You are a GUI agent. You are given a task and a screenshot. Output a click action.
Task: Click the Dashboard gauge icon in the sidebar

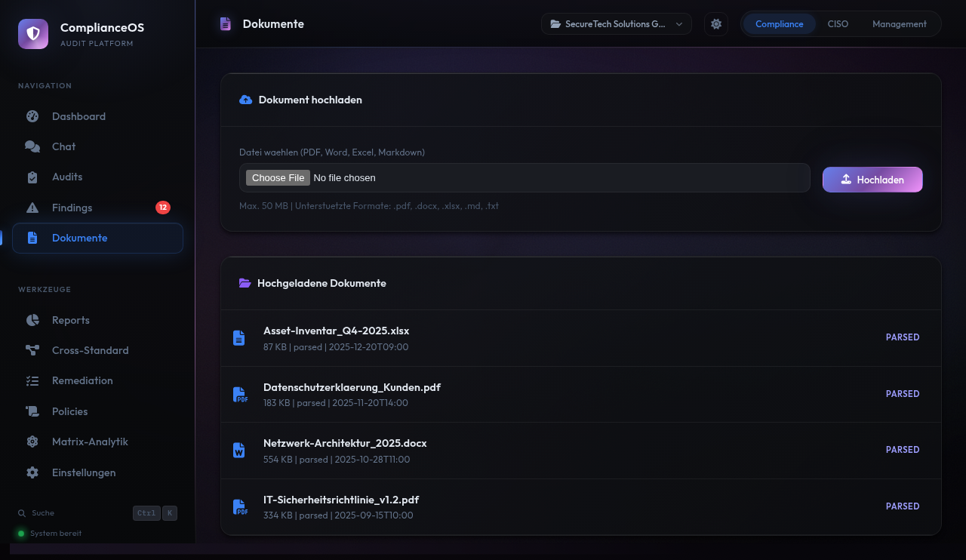click(x=32, y=116)
